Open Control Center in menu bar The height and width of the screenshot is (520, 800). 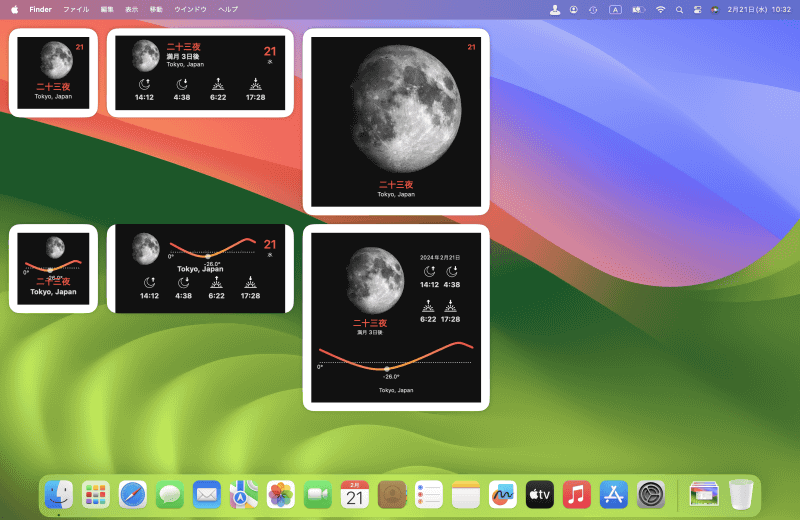697,9
